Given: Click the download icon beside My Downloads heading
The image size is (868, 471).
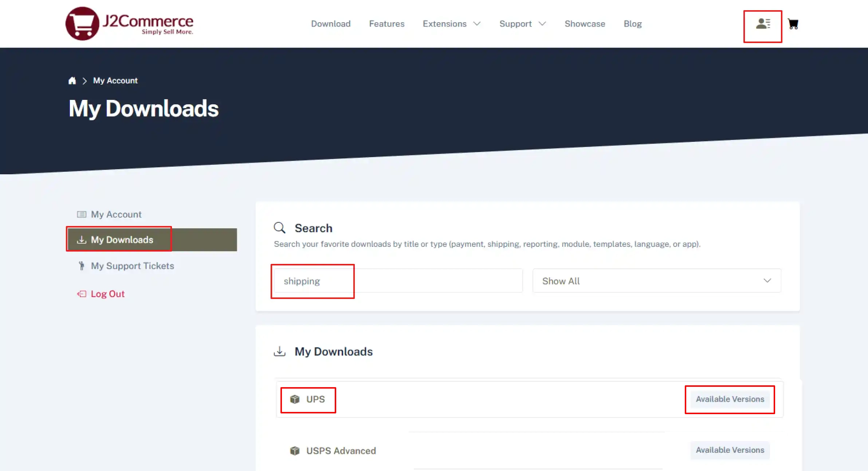Looking at the screenshot, I should pos(279,351).
